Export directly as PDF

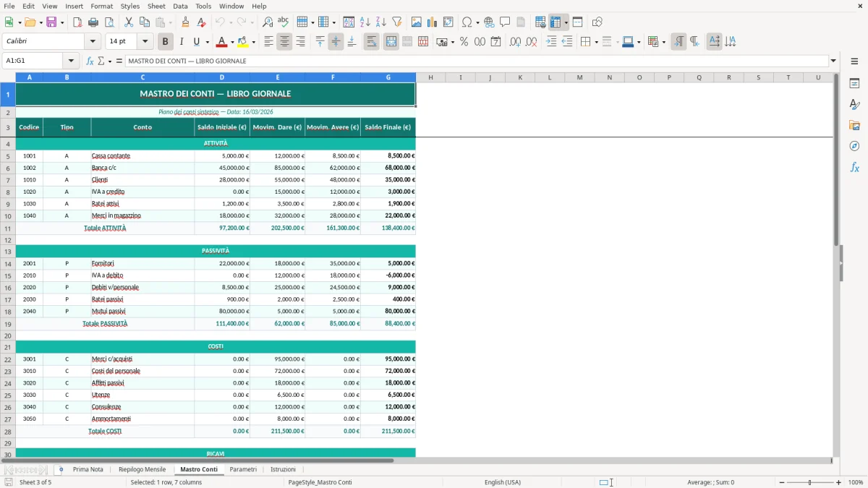tap(77, 22)
